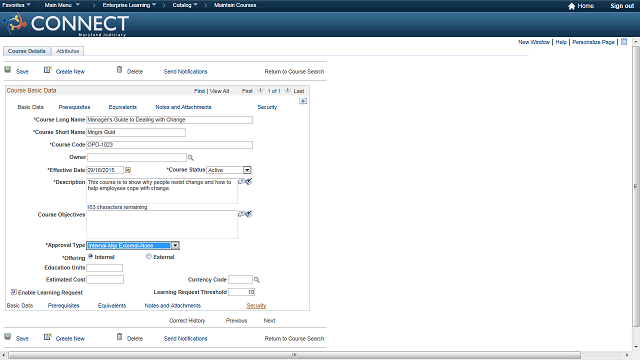640x360 pixels.
Task: Click the Course Long Name input field
Action: click(169, 120)
